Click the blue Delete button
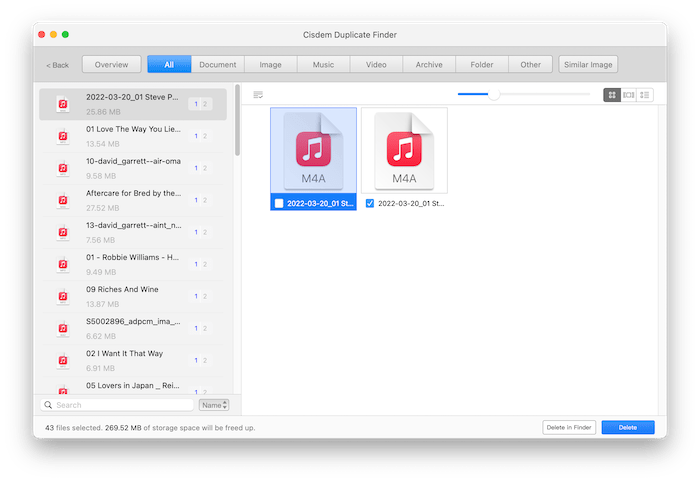700x482 pixels. [x=627, y=427]
